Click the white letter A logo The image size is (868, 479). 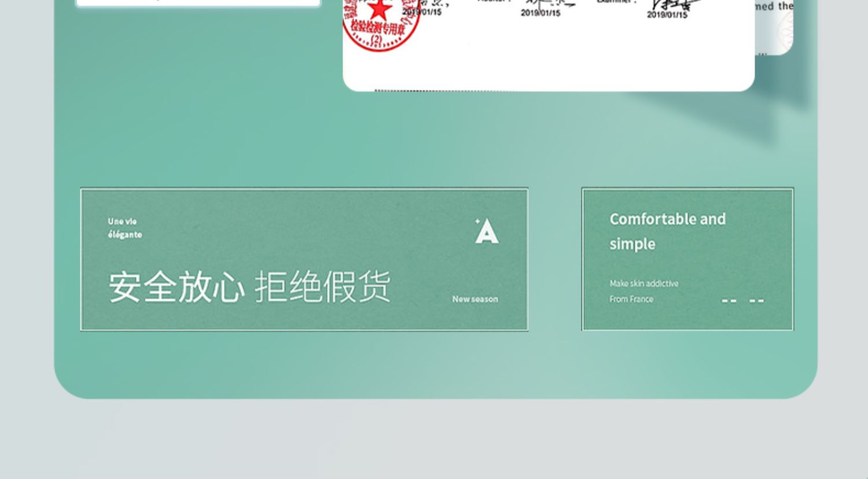[x=487, y=231]
